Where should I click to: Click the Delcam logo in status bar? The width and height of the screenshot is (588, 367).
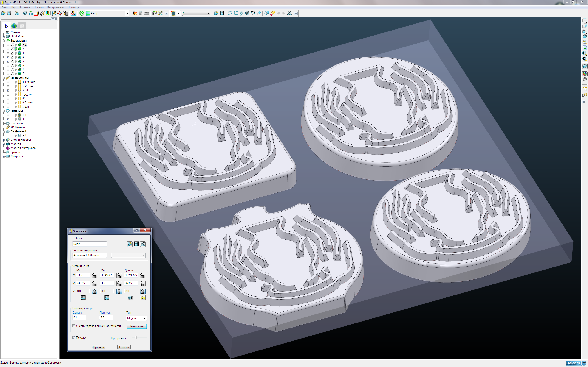tap(576, 363)
